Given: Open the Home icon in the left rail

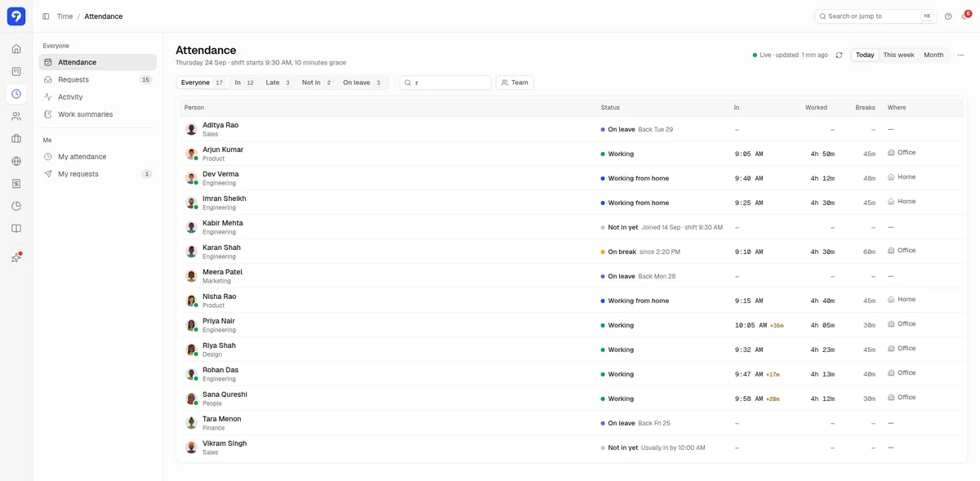Looking at the screenshot, I should 16,49.
